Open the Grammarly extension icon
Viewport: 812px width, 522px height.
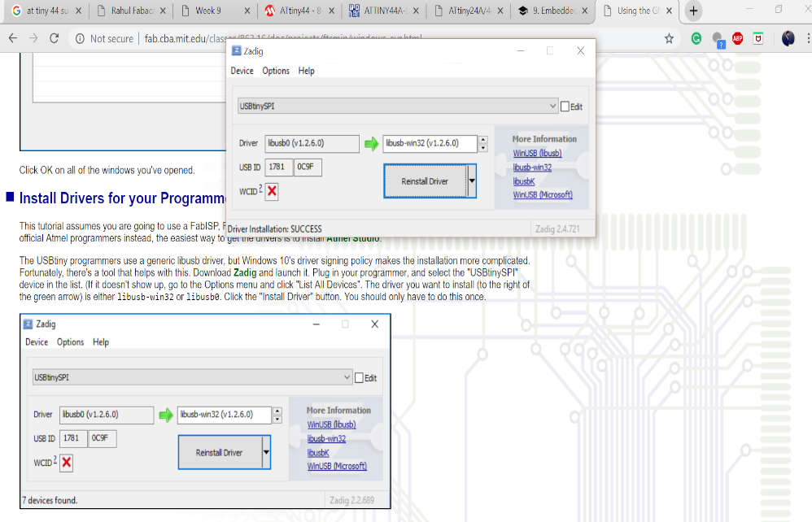[x=696, y=38]
